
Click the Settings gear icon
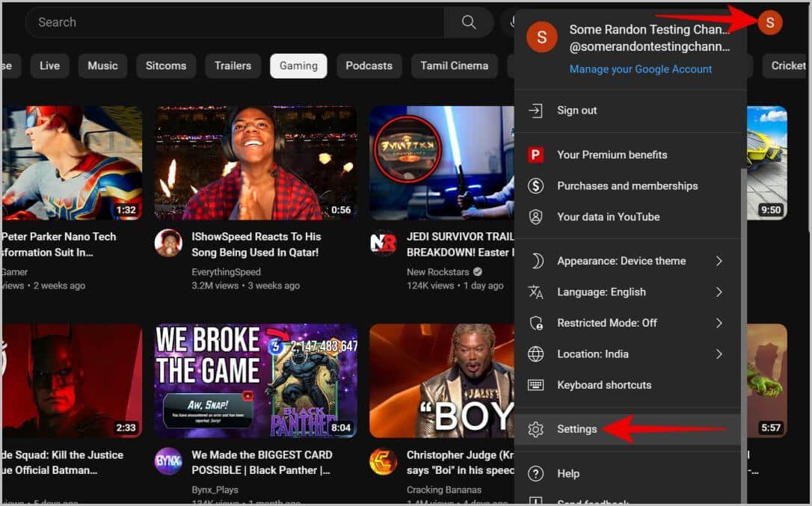point(535,429)
